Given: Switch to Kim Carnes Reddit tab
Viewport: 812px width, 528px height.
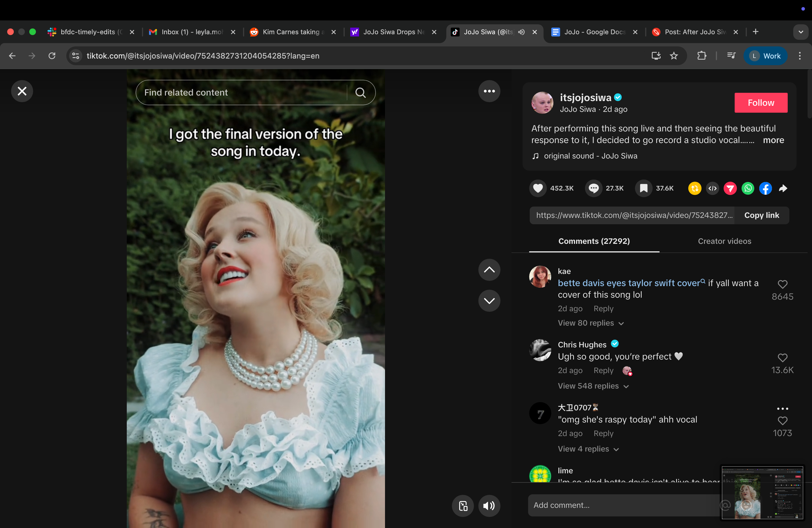Looking at the screenshot, I should pos(292,32).
